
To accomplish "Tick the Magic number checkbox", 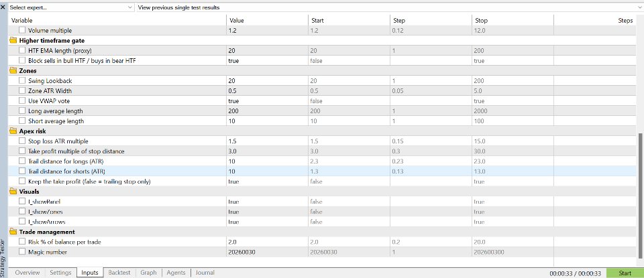I will pos(22,252).
